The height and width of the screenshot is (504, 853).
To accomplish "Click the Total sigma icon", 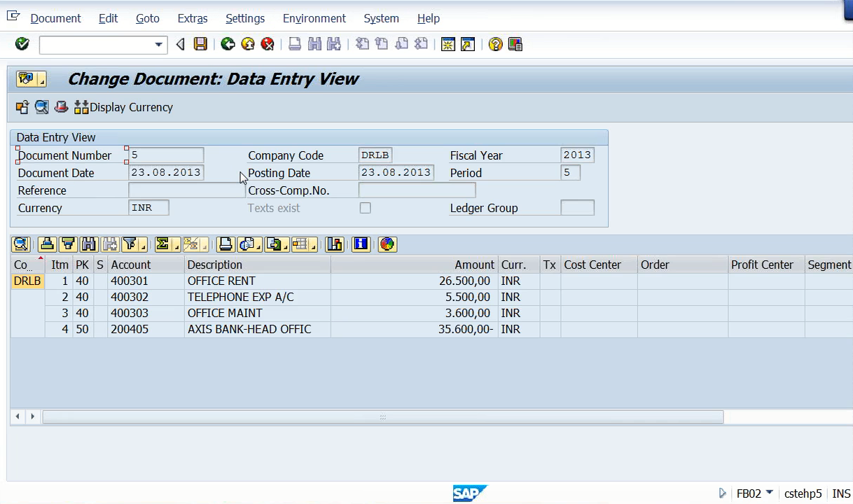I will 162,244.
